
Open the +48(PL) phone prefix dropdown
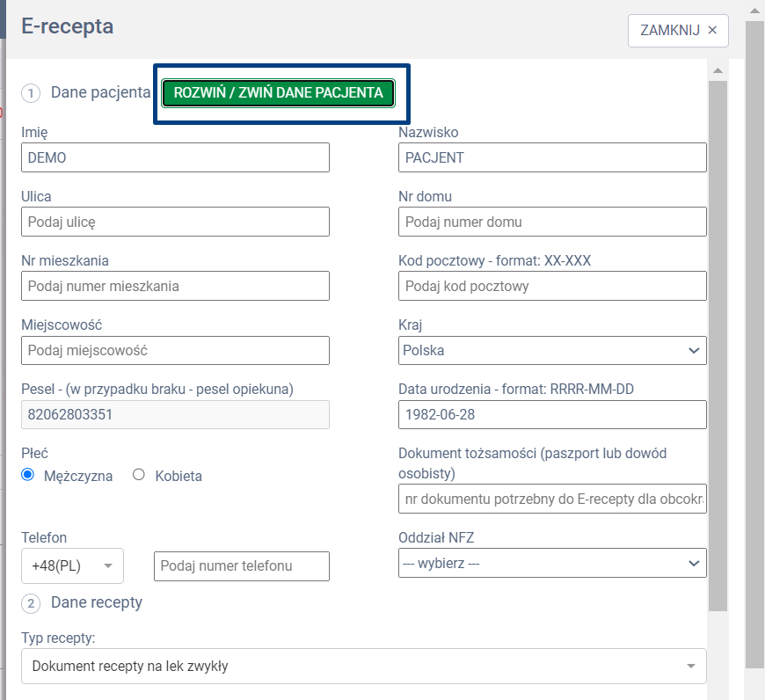click(x=72, y=566)
